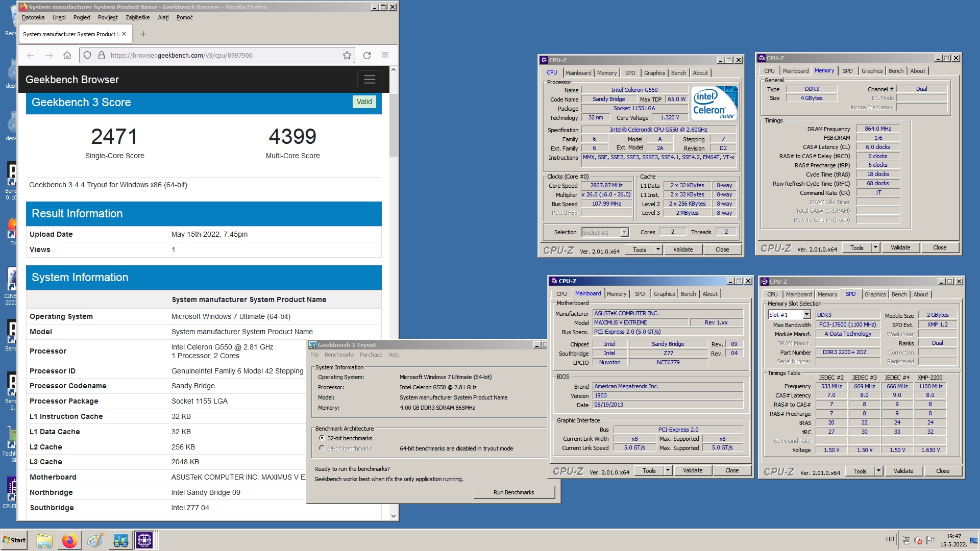Click Close in SPD window
Image resolution: width=980 pixels, height=551 pixels.
click(943, 471)
